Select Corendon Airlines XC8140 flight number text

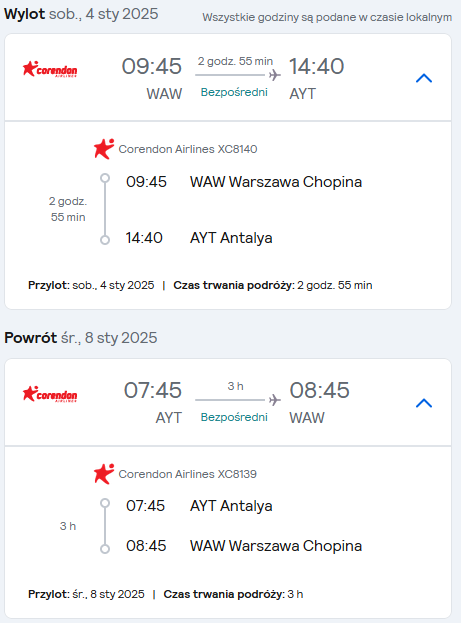pyautogui.click(x=188, y=149)
